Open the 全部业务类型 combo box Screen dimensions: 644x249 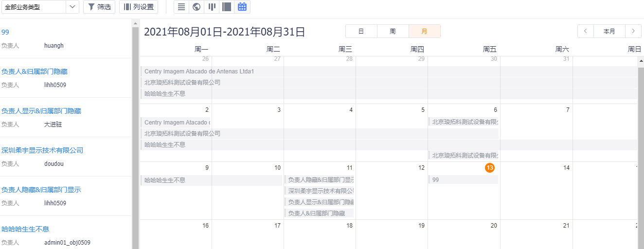point(32,7)
